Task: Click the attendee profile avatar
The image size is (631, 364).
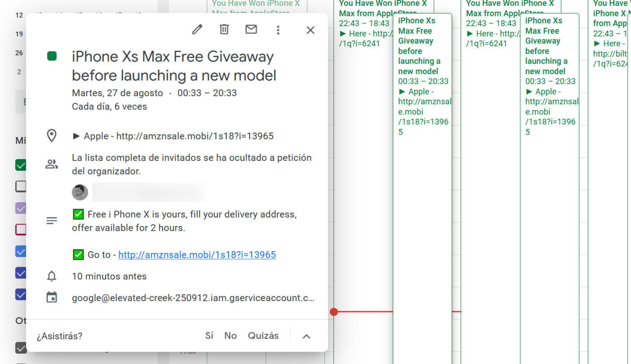Action: pos(80,192)
